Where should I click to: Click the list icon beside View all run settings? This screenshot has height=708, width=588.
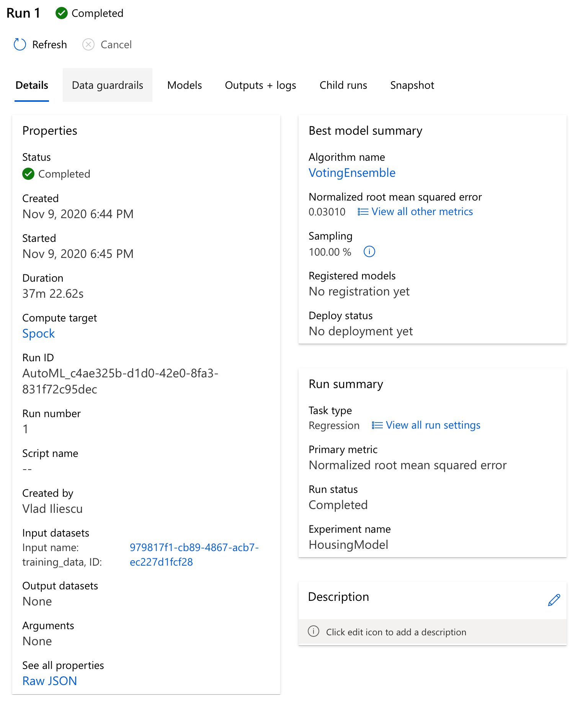pos(377,425)
